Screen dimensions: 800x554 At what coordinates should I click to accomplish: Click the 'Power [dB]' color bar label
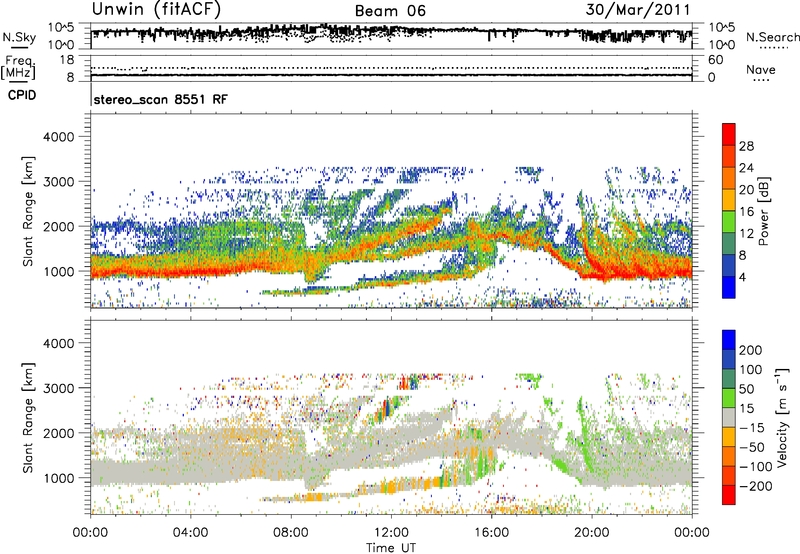(763, 211)
